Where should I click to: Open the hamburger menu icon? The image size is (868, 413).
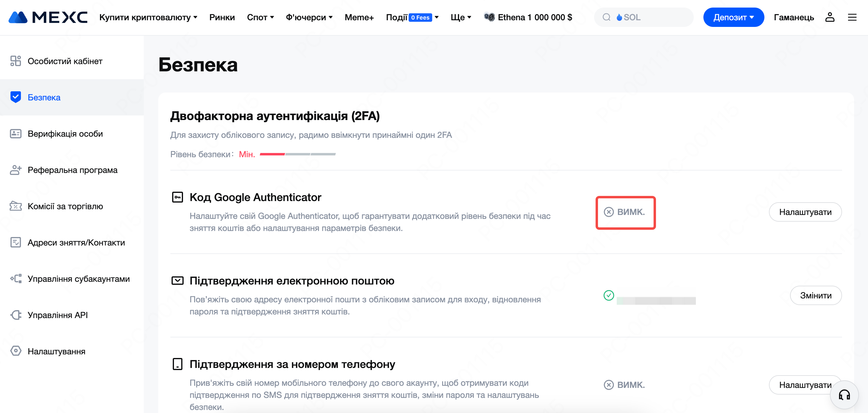pyautogui.click(x=852, y=17)
